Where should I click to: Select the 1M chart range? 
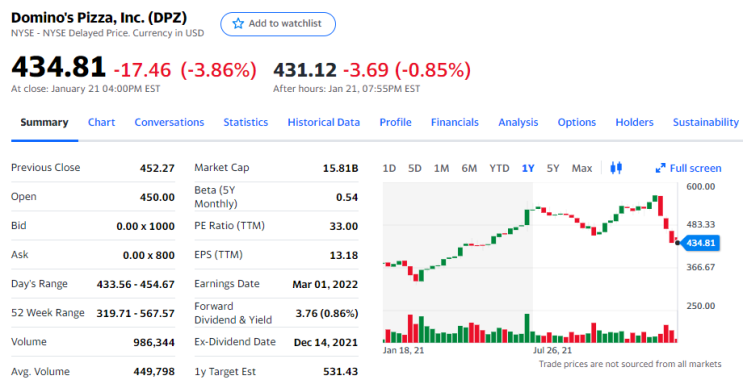(441, 168)
